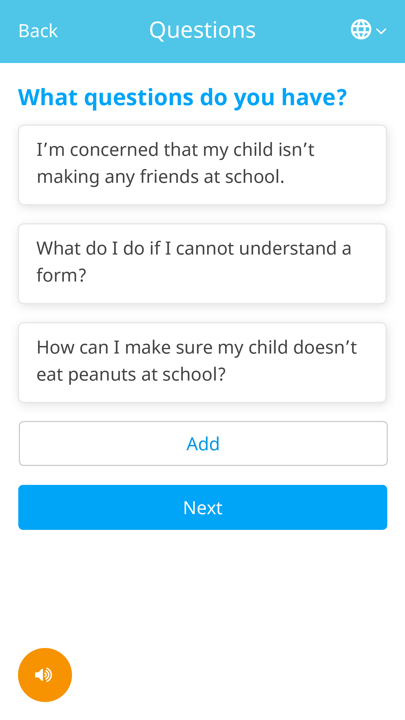
Task: Click the Questions title in the header
Action: tap(202, 30)
